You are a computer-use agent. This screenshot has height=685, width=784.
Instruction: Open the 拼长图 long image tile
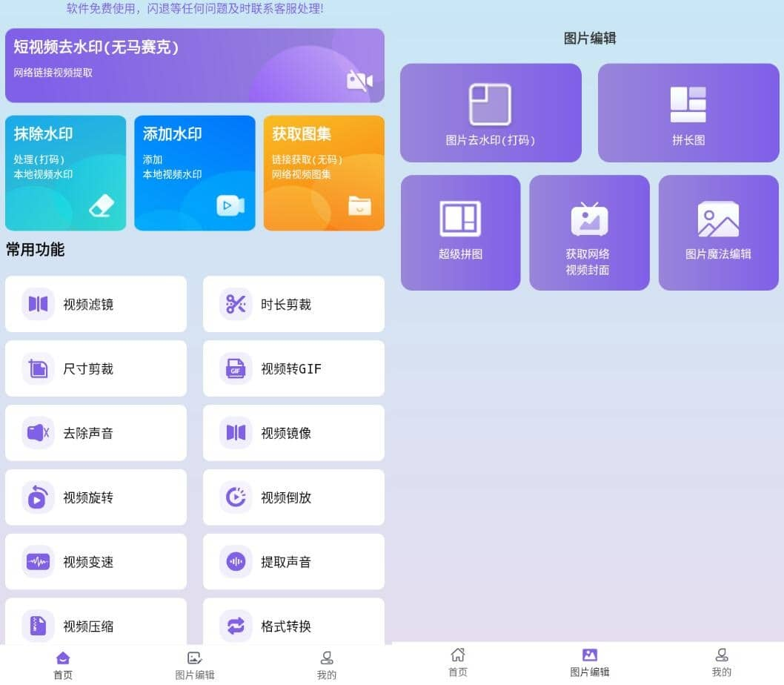point(688,113)
